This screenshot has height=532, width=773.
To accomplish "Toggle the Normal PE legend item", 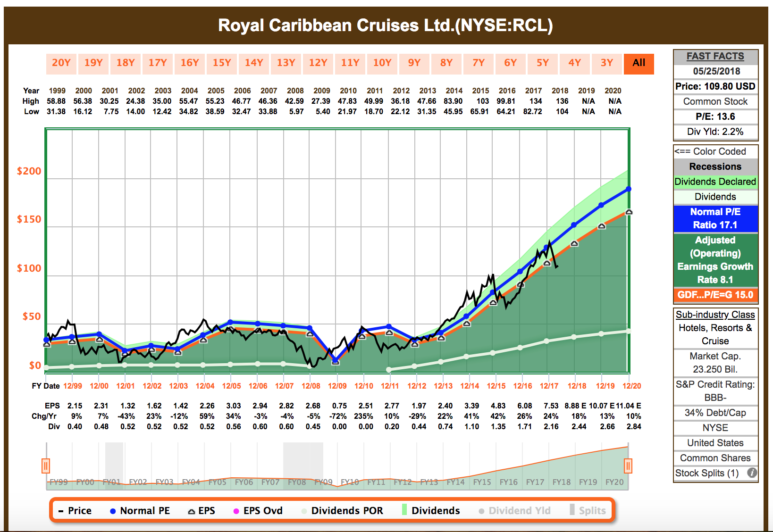I will [x=140, y=511].
